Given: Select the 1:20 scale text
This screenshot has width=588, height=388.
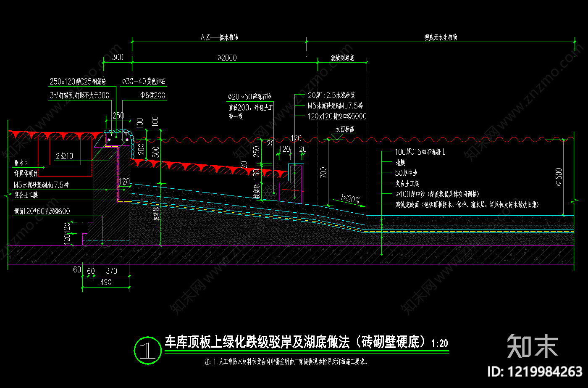Looking at the screenshot, I should (x=440, y=343).
